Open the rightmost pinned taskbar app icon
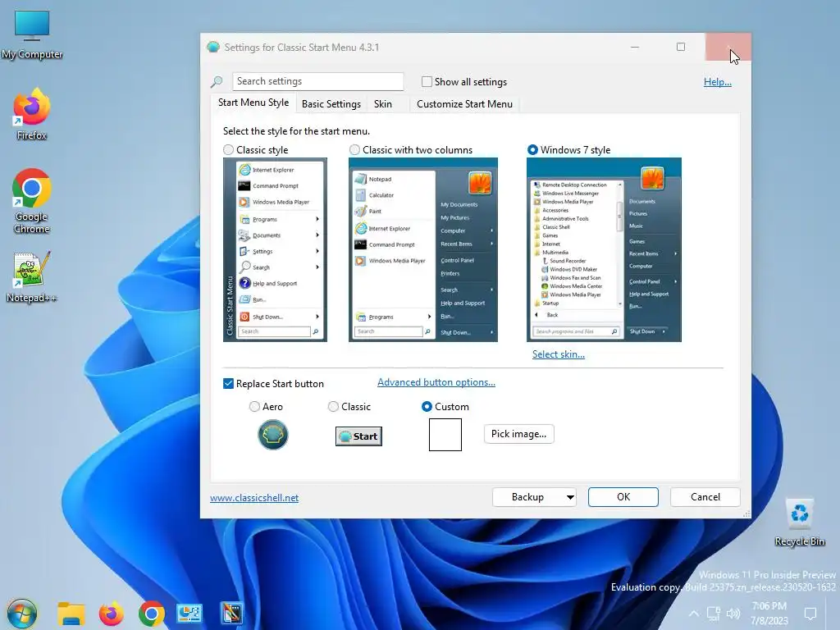Screen dimensions: 840x630 click(x=231, y=614)
